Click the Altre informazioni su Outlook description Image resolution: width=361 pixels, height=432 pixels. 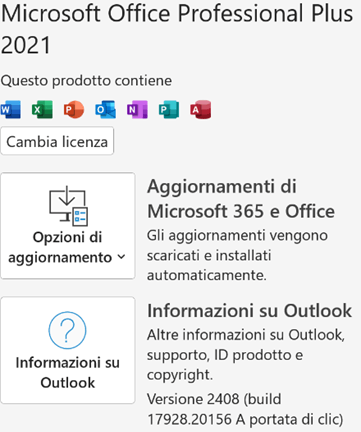[246, 355]
